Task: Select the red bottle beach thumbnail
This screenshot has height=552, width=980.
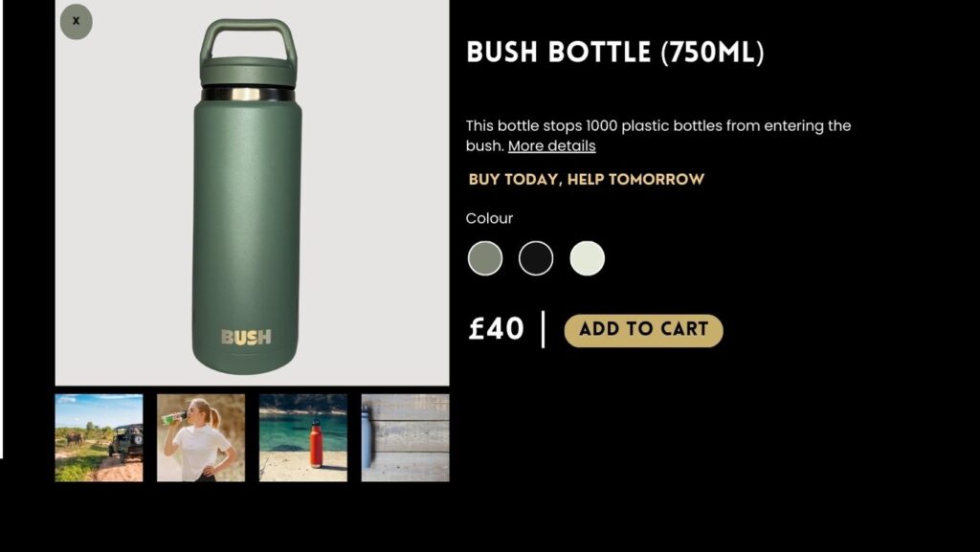Action: (303, 438)
